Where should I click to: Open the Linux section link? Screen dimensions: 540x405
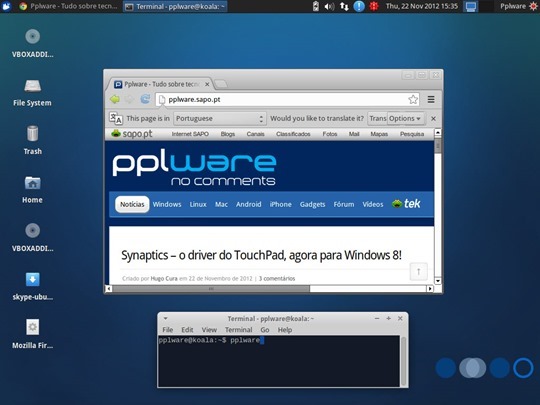(198, 204)
